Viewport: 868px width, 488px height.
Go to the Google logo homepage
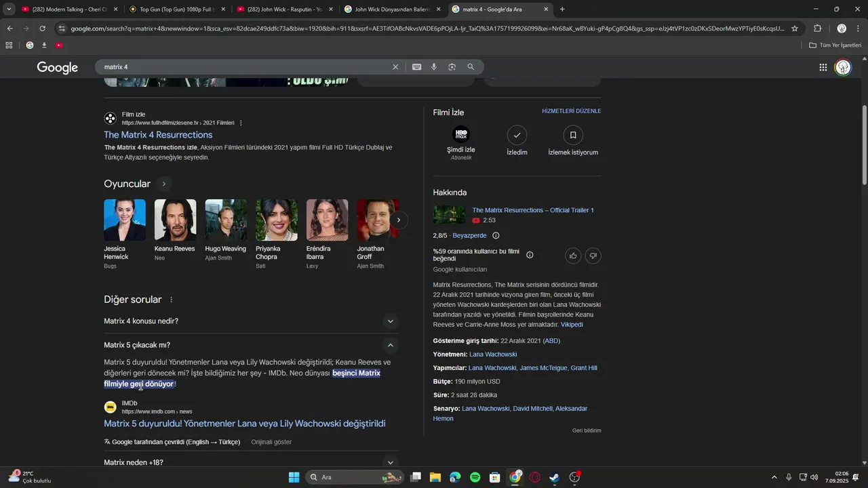click(58, 68)
